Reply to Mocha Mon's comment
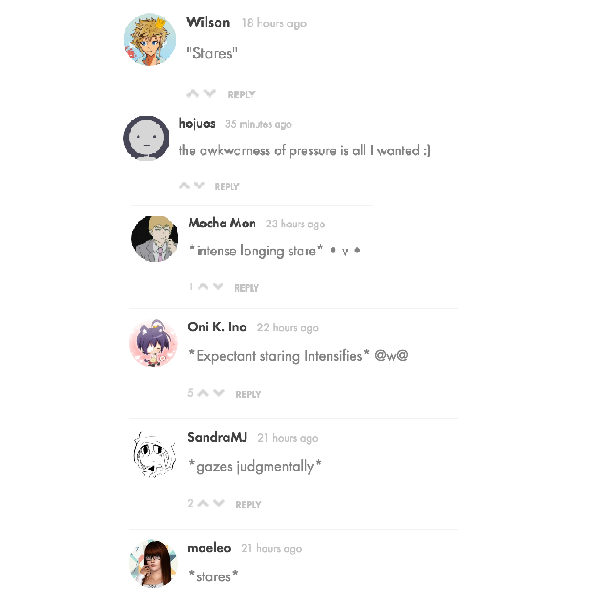 (x=247, y=288)
